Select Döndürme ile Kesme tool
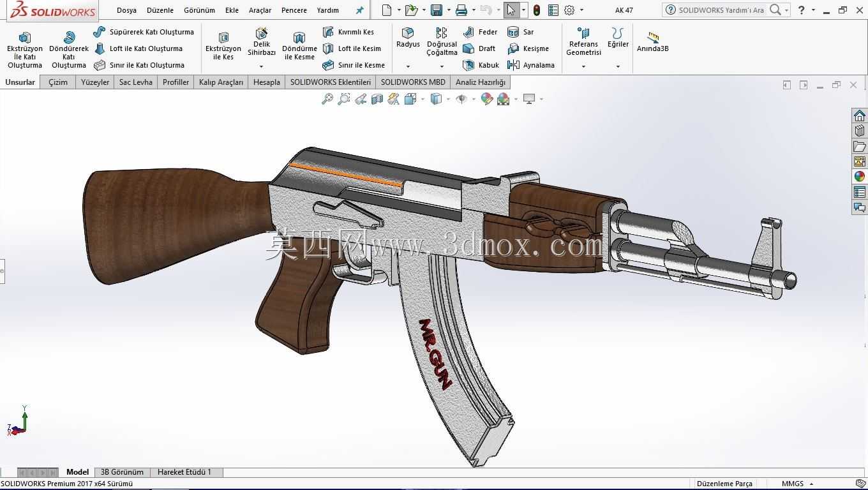This screenshot has width=868, height=490. point(299,47)
